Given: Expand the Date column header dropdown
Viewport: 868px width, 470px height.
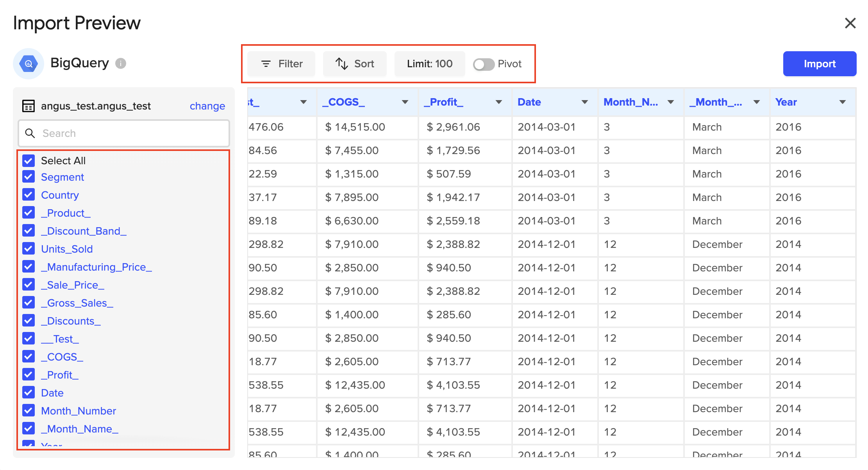Looking at the screenshot, I should 585,102.
